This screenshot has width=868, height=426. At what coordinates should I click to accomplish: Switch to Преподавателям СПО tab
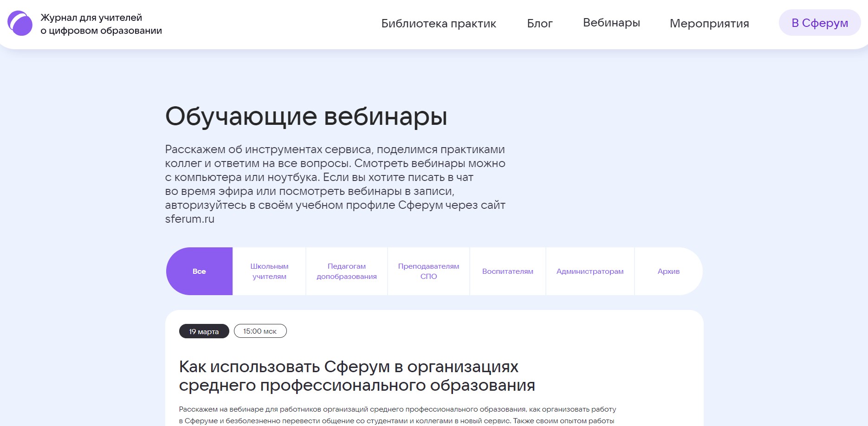point(428,271)
